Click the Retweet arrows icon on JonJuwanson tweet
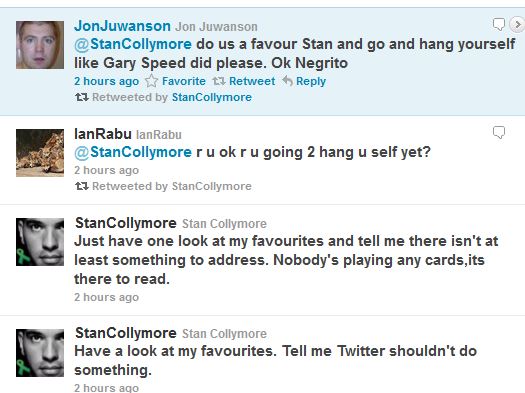Image resolution: width=525 pixels, height=393 pixels. point(219,81)
